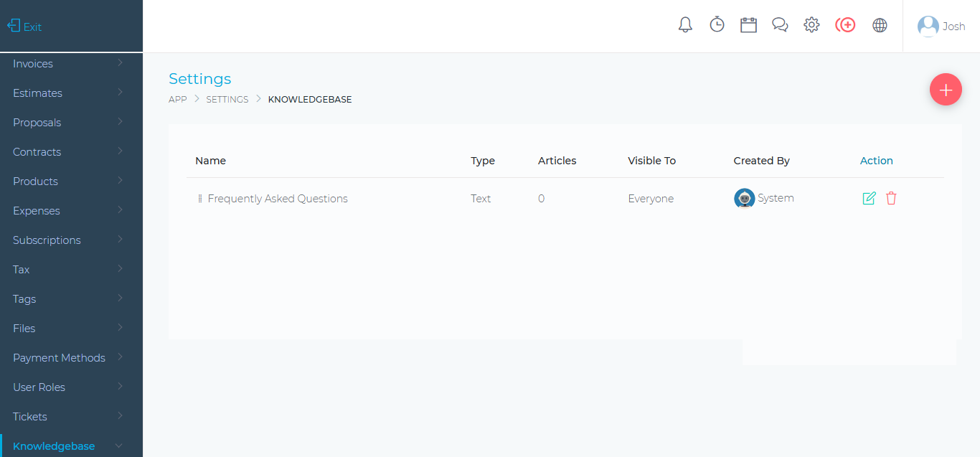This screenshot has height=457, width=980.
Task: Edit the Frequently Asked Questions category
Action: (869, 199)
